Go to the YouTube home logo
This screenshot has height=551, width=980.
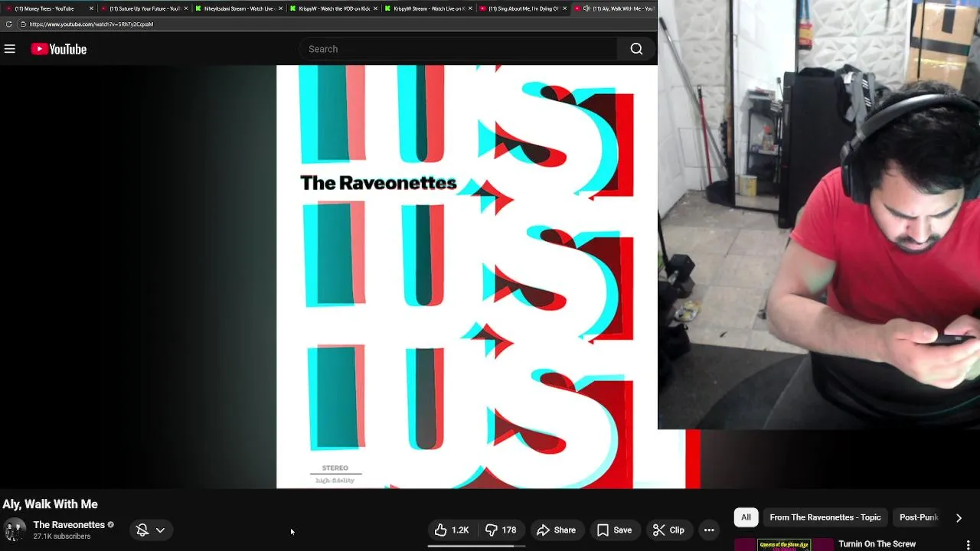(59, 49)
